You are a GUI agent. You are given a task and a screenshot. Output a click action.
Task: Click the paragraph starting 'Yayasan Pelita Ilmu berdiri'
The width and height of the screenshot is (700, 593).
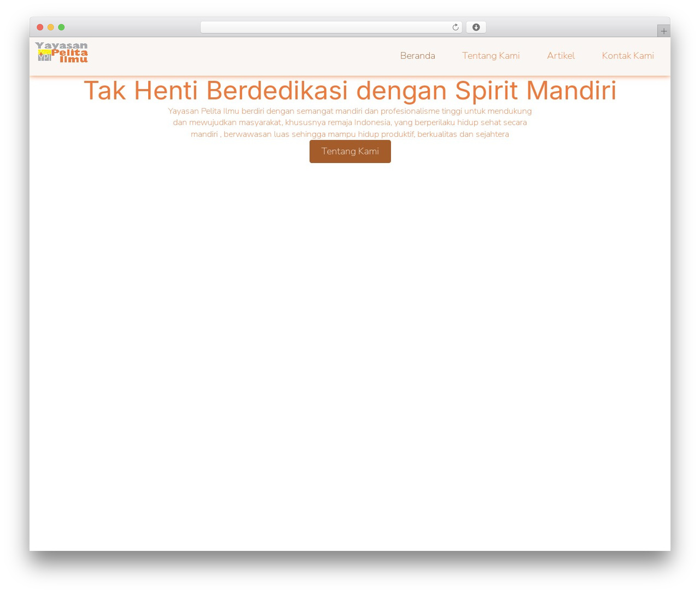coord(350,123)
